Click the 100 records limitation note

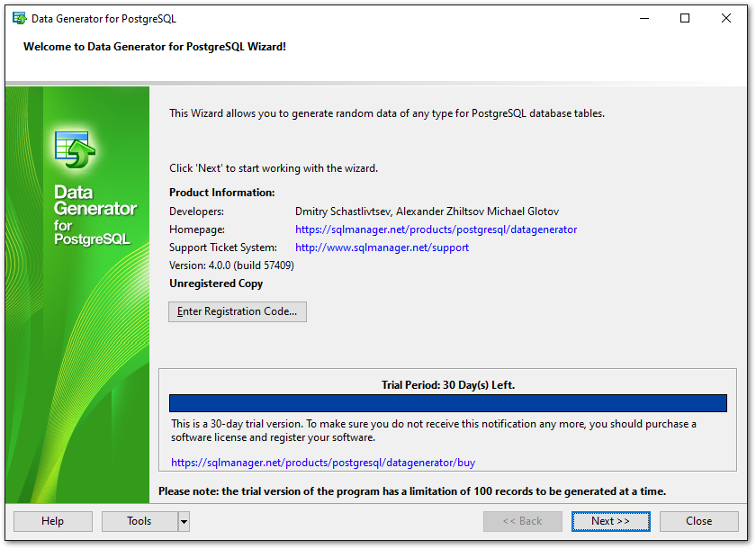click(412, 491)
